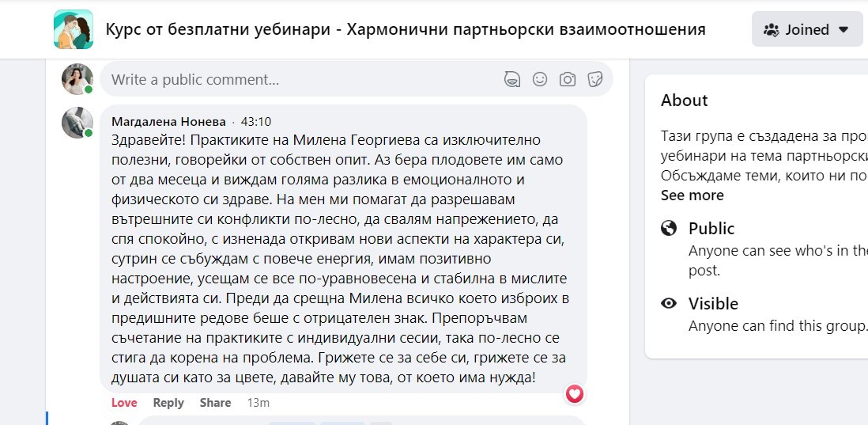Open the group's cover thumbnail icon
Image resolution: width=868 pixels, height=425 pixels.
click(x=74, y=30)
